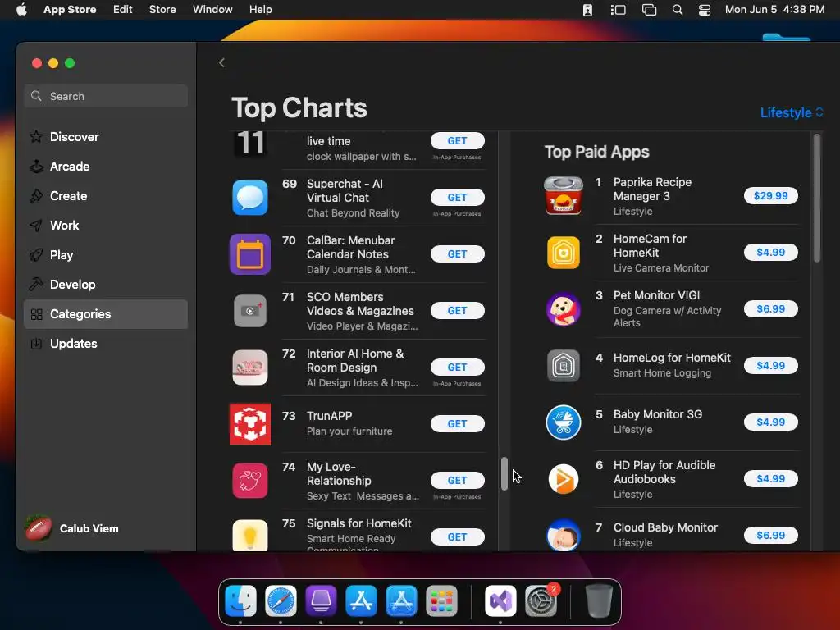Image resolution: width=840 pixels, height=630 pixels.
Task: Select Arcade in the sidebar
Action: 106,166
